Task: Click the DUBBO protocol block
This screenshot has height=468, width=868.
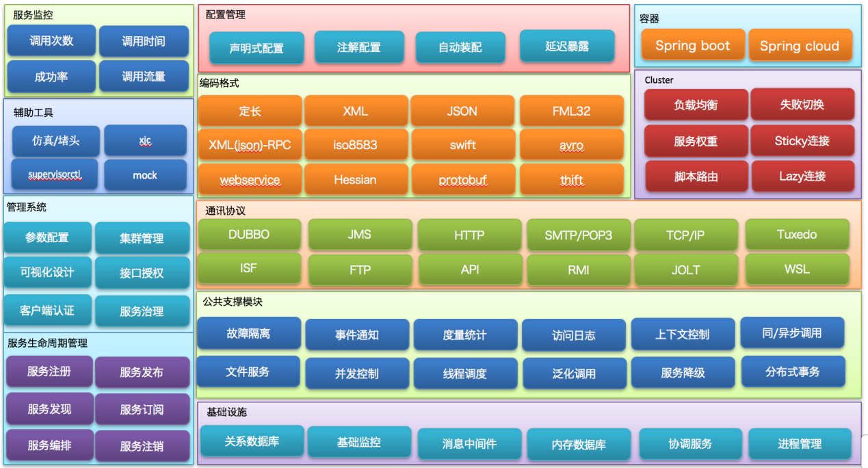Action: point(249,235)
